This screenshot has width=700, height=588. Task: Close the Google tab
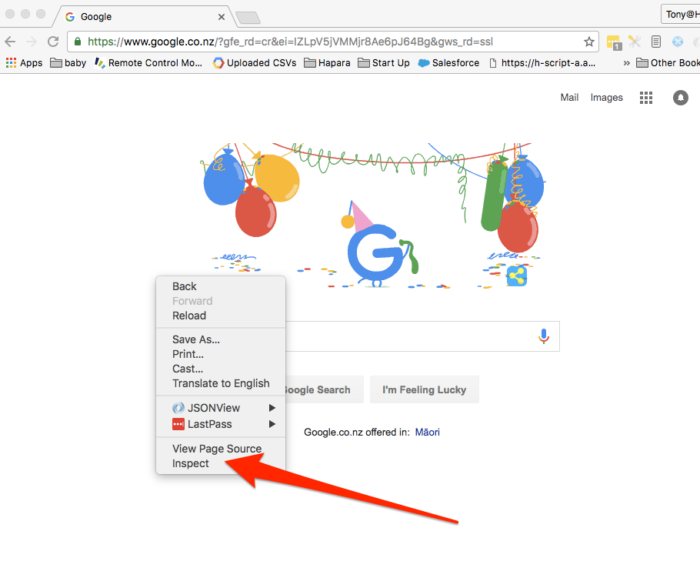(222, 17)
